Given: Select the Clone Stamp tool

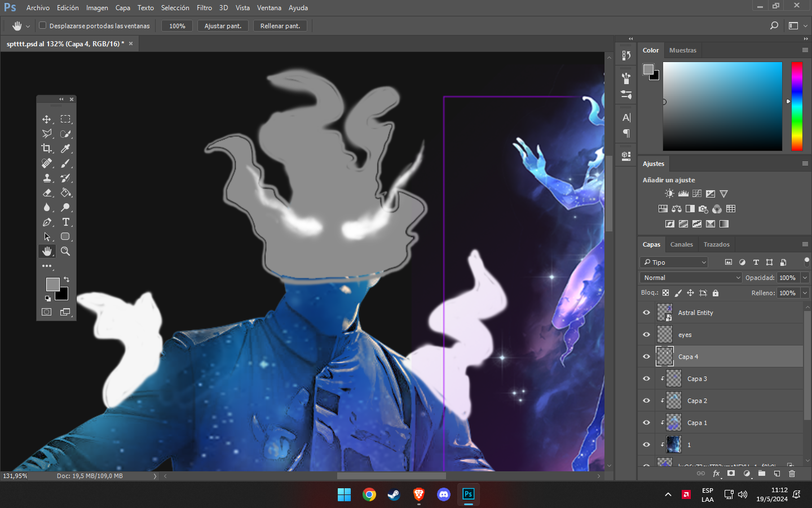Looking at the screenshot, I should point(47,178).
